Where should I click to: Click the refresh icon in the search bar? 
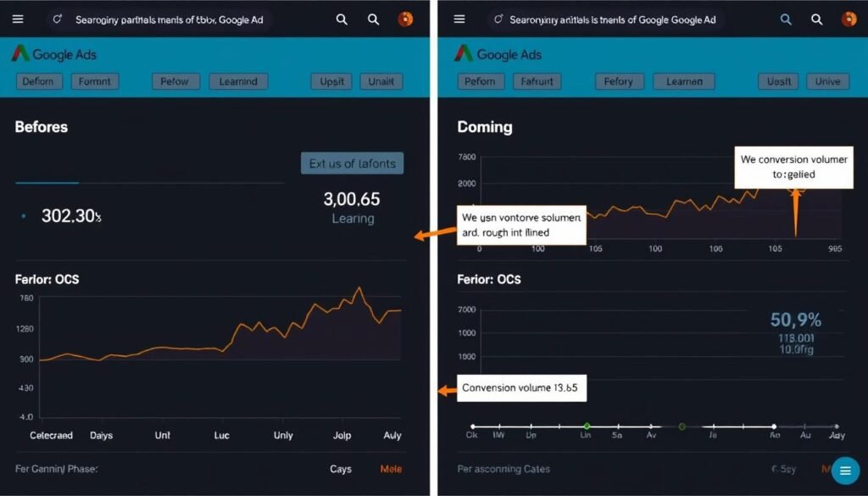pos(56,17)
